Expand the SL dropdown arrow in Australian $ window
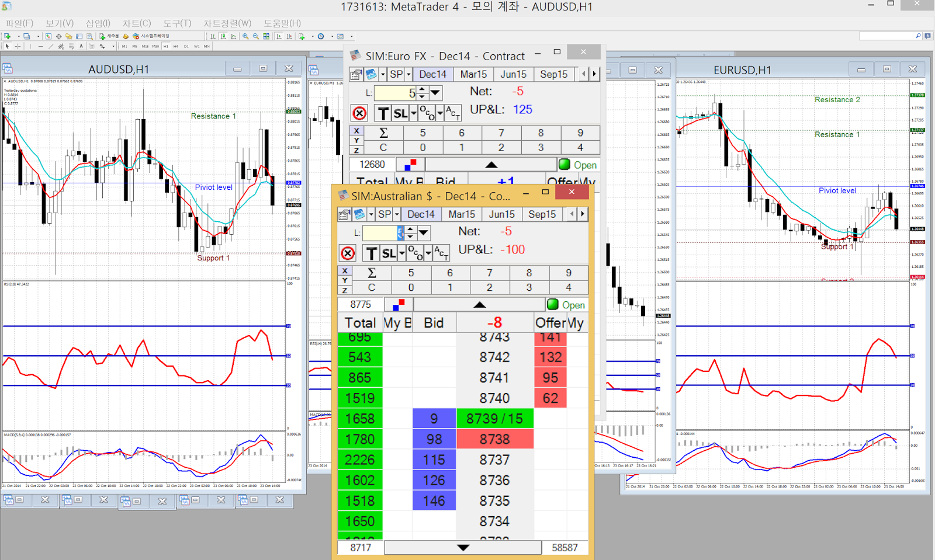 402,253
